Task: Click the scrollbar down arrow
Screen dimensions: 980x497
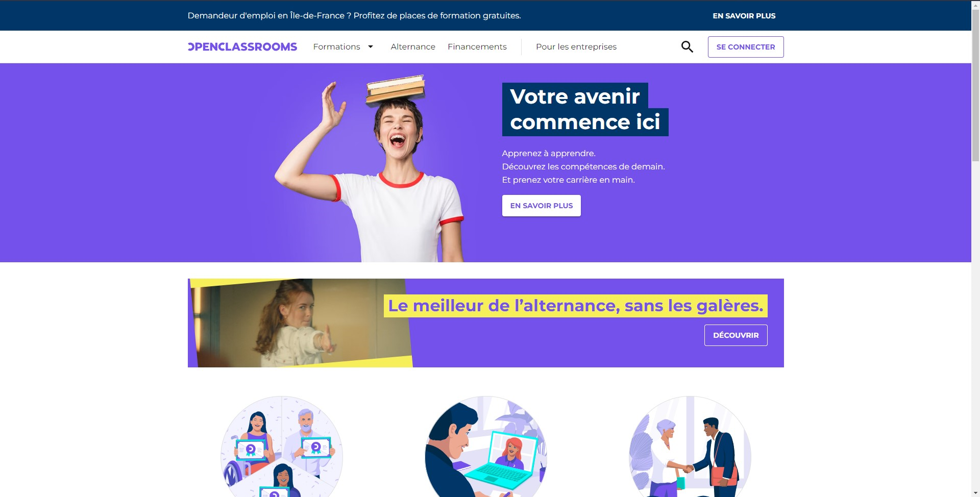Action: 975,493
